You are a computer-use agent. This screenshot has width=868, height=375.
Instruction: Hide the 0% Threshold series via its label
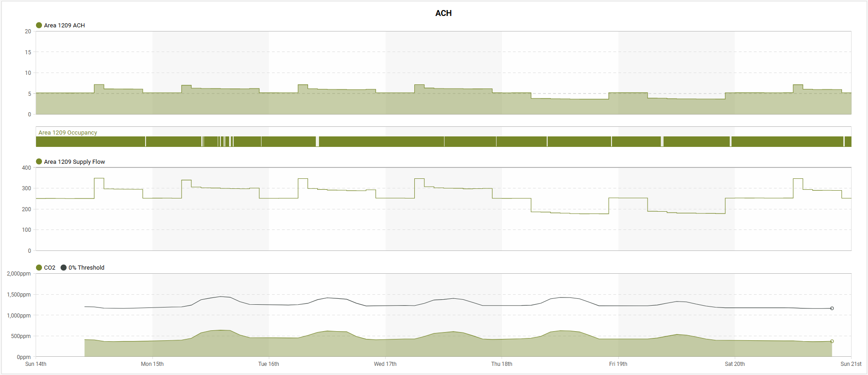pos(86,268)
